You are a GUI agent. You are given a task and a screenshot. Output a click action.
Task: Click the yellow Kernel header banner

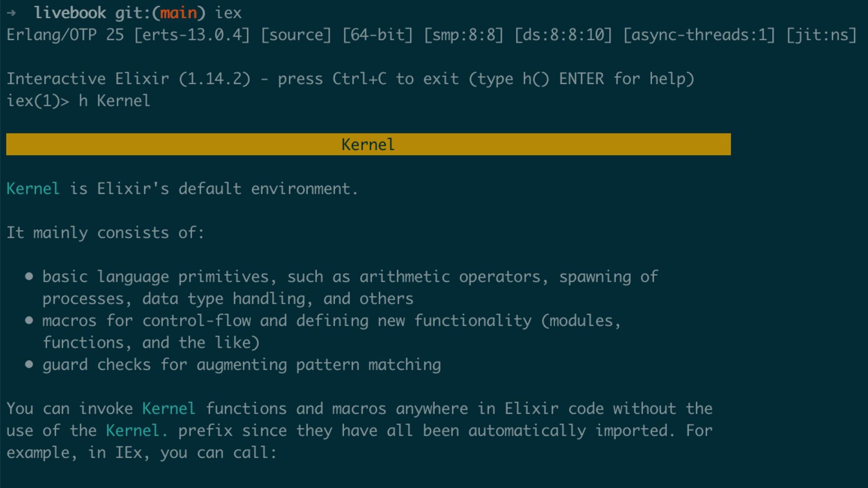[x=368, y=145]
